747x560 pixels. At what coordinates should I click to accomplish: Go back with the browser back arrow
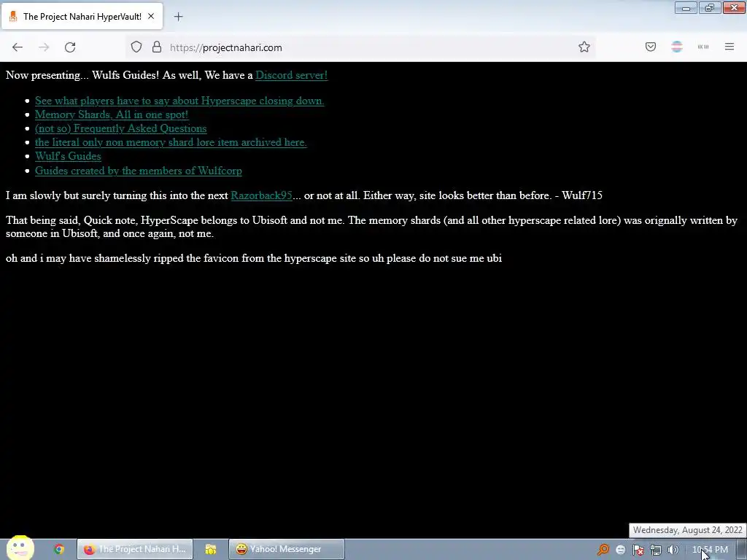(x=18, y=47)
